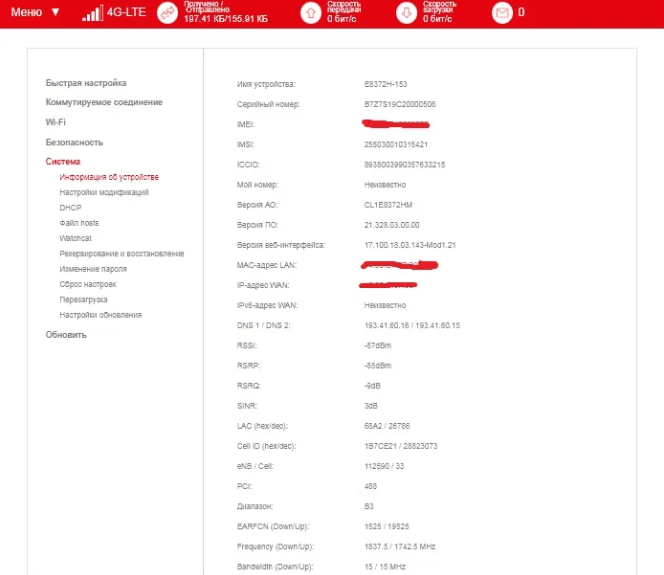Screen dimensions: 664x575
Task: Click web interface version 17.100.18.03.143-Mod1.21
Action: point(410,245)
